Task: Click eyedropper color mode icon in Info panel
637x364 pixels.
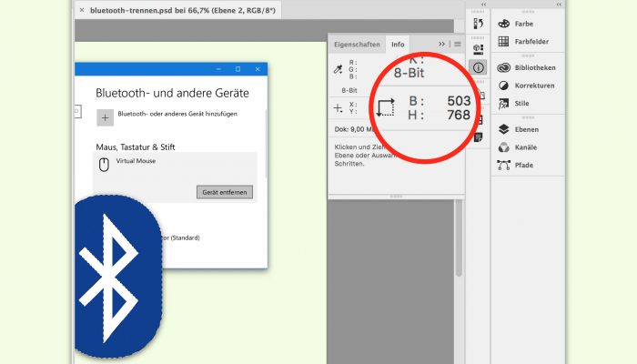Action: click(338, 69)
